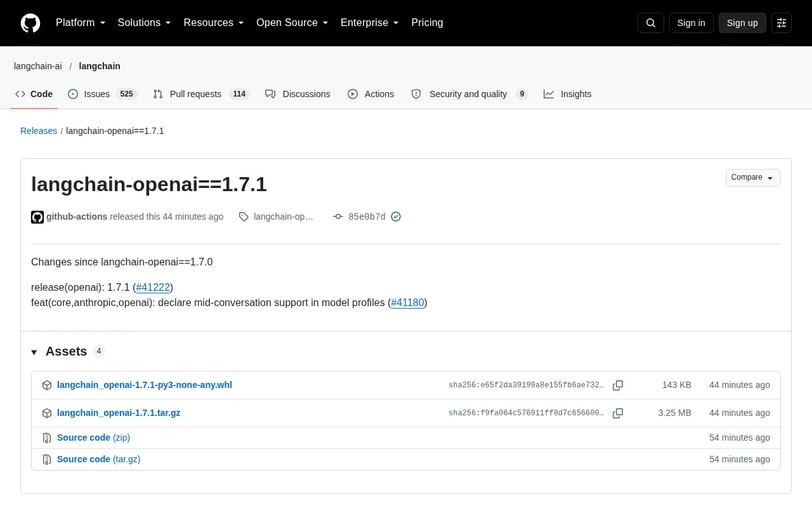812x508 pixels.
Task: Open the github-actions author link
Action: click(x=77, y=217)
